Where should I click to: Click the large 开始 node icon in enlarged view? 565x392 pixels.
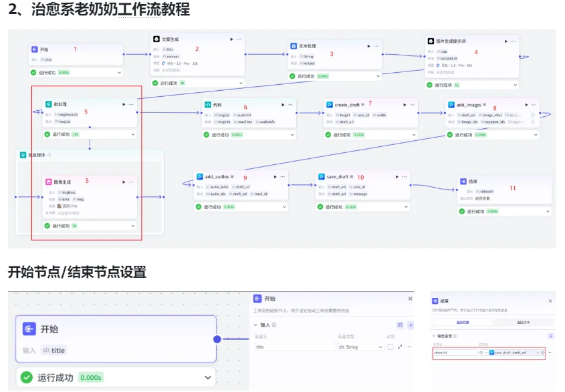pyautogui.click(x=29, y=329)
